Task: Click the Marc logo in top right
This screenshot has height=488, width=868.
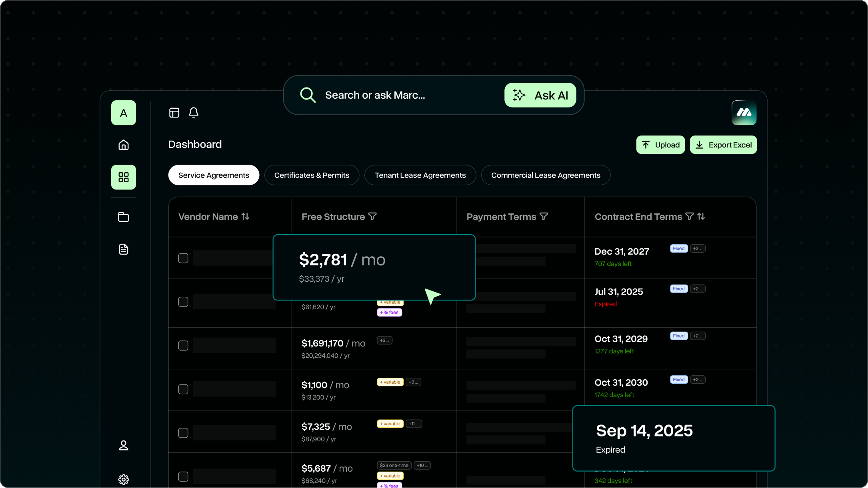Action: pos(744,113)
